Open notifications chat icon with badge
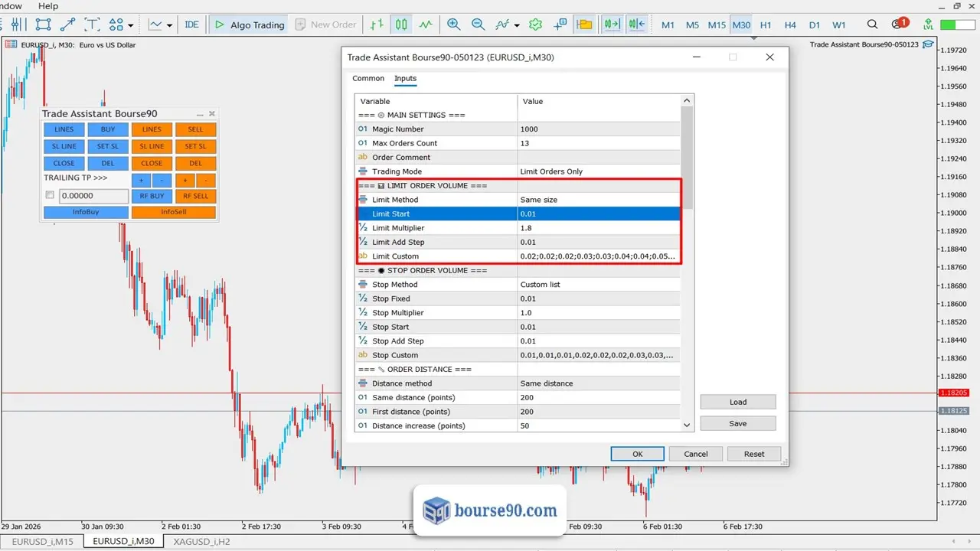This screenshot has height=551, width=980. point(898,24)
